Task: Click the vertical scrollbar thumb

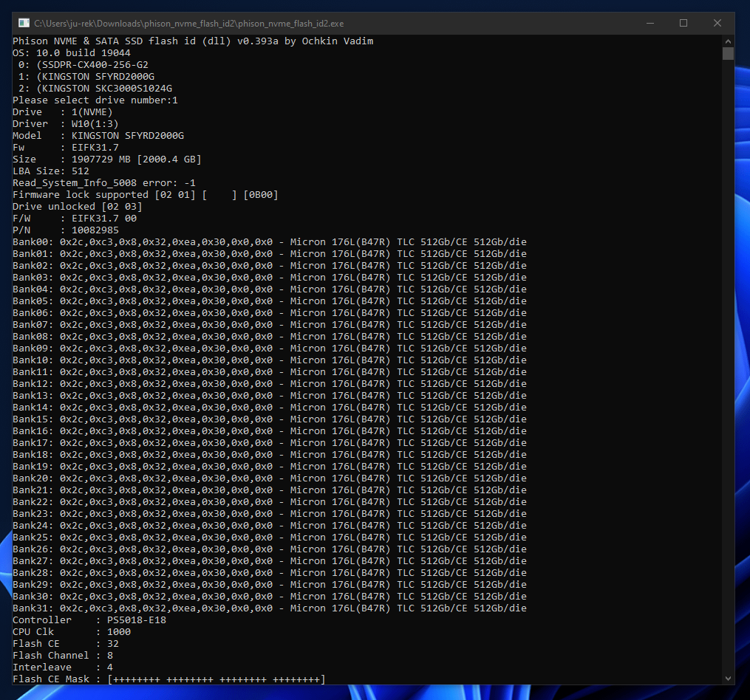Action: [x=728, y=53]
